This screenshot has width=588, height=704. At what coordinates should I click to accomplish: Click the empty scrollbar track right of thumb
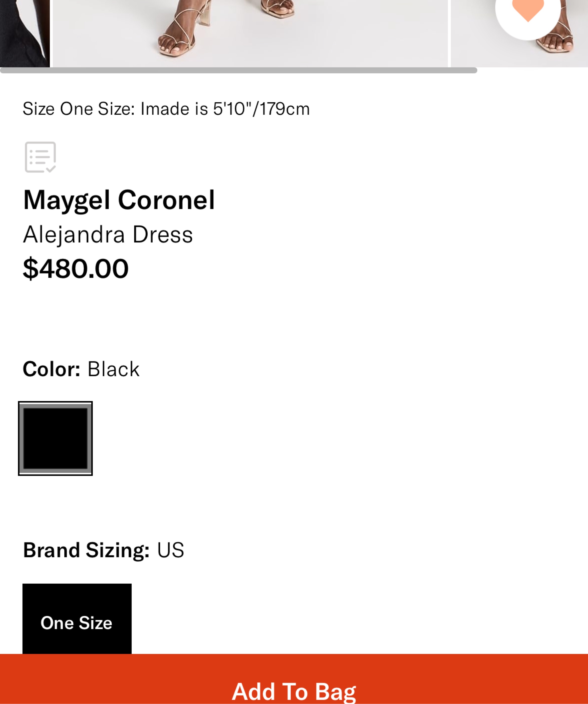coord(532,70)
